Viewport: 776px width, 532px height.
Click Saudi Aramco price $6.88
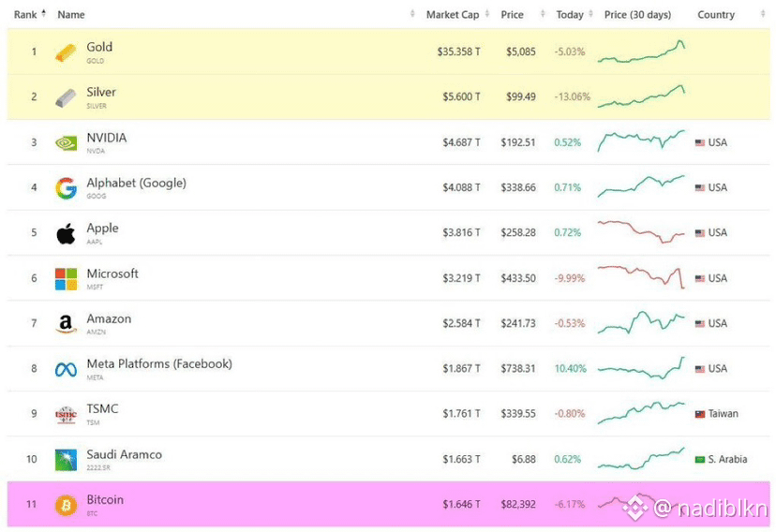click(x=524, y=459)
